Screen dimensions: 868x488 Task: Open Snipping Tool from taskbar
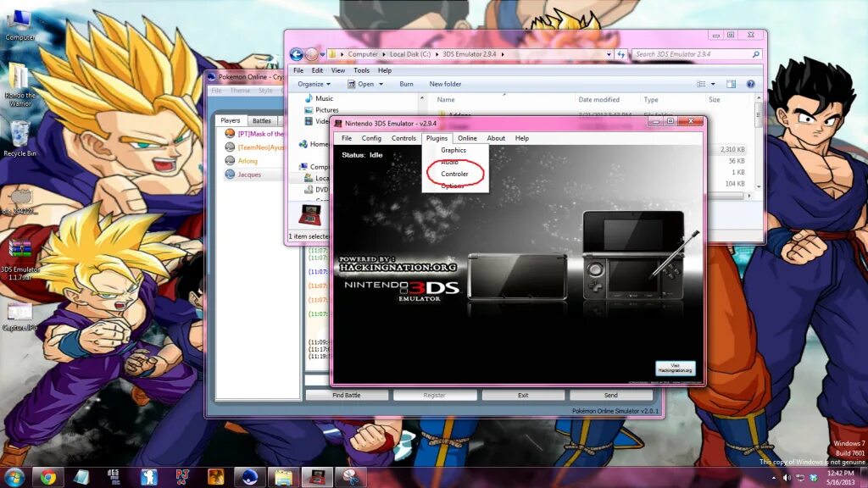[x=350, y=477]
